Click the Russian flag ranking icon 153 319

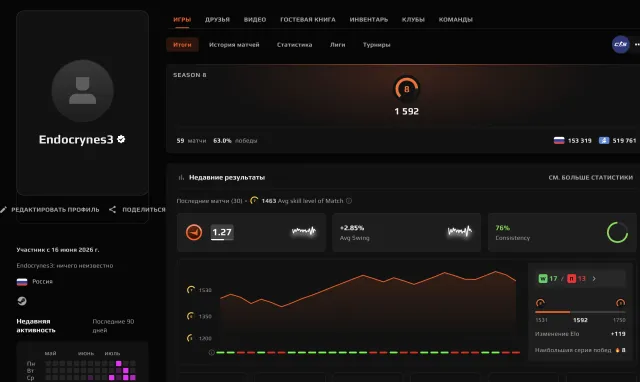[559, 140]
